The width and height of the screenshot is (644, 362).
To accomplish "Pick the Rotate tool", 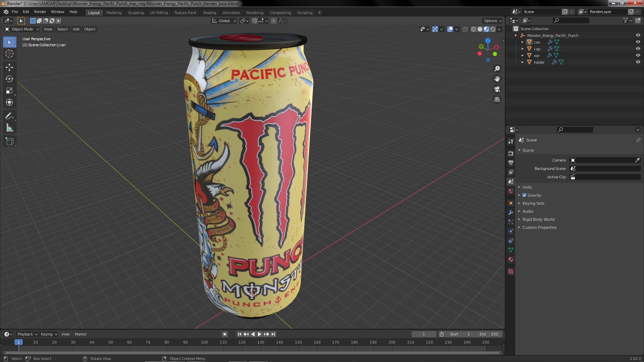I will click(9, 79).
